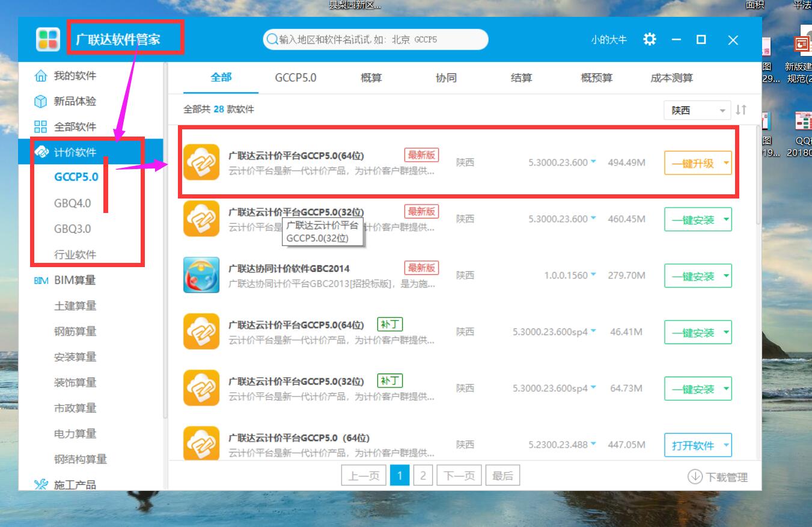Switch to the 全部 tab

pyautogui.click(x=221, y=78)
